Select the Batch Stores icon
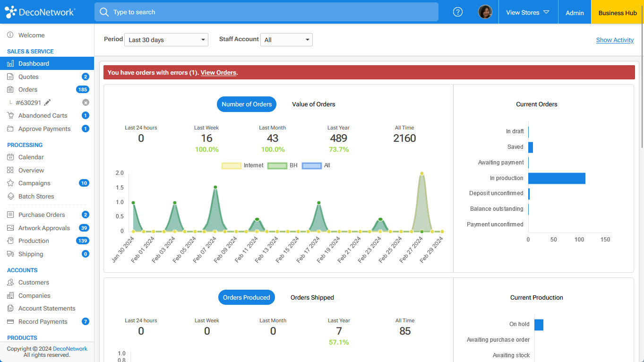 pyautogui.click(x=10, y=196)
